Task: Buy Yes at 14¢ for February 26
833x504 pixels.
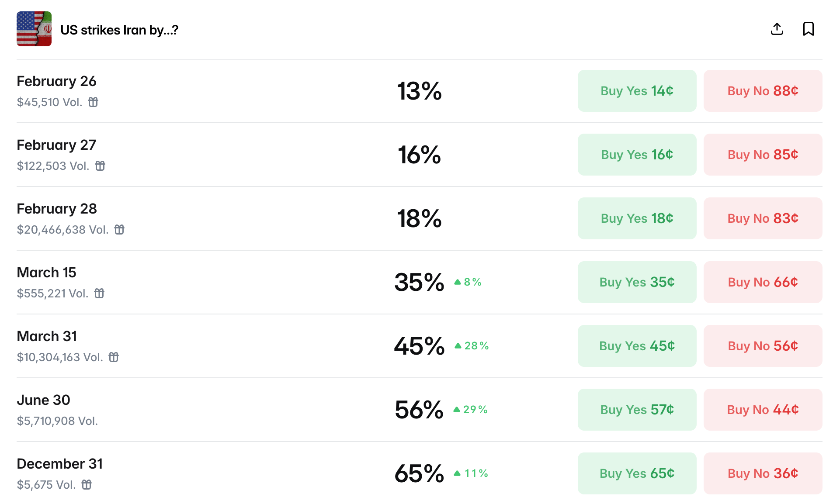Action: tap(637, 91)
